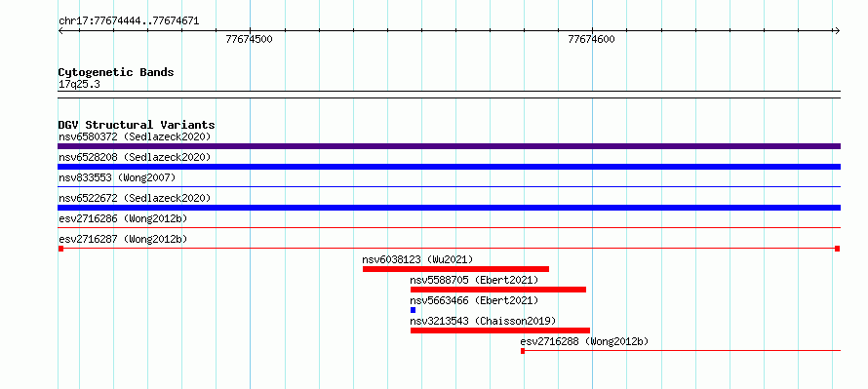Screen dimensions: 868x389
Task: Open nsv3213543 (Chaisson2019) variant label
Action: pyautogui.click(x=484, y=321)
